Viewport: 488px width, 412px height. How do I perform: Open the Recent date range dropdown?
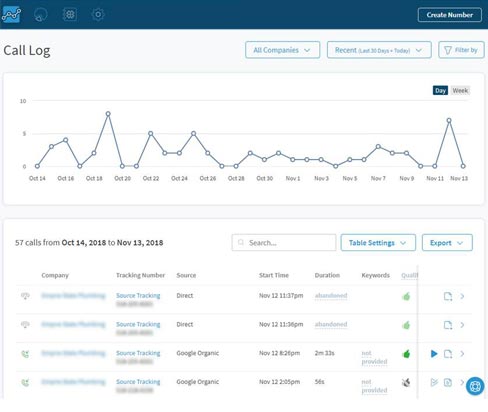(x=379, y=50)
